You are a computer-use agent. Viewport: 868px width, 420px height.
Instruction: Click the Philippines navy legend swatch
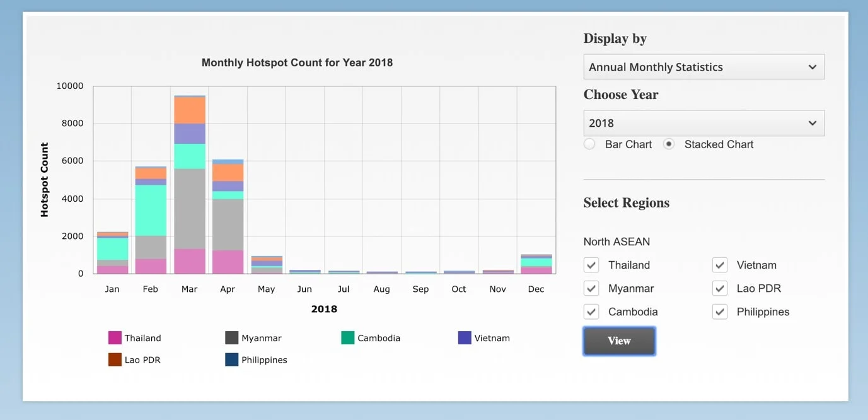click(x=232, y=360)
